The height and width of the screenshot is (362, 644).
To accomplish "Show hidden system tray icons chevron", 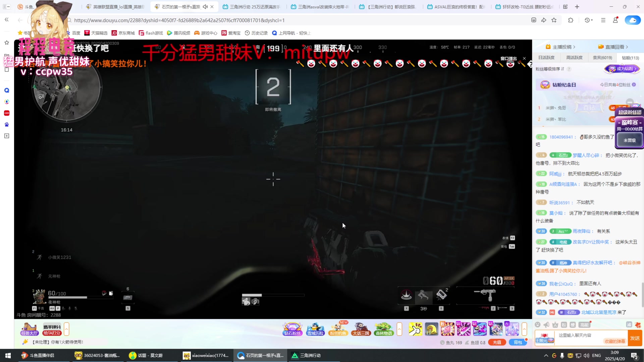I will pyautogui.click(x=546, y=355).
